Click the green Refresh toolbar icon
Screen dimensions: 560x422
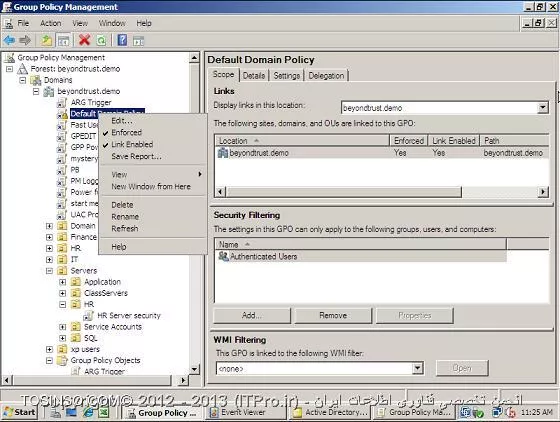(x=101, y=40)
